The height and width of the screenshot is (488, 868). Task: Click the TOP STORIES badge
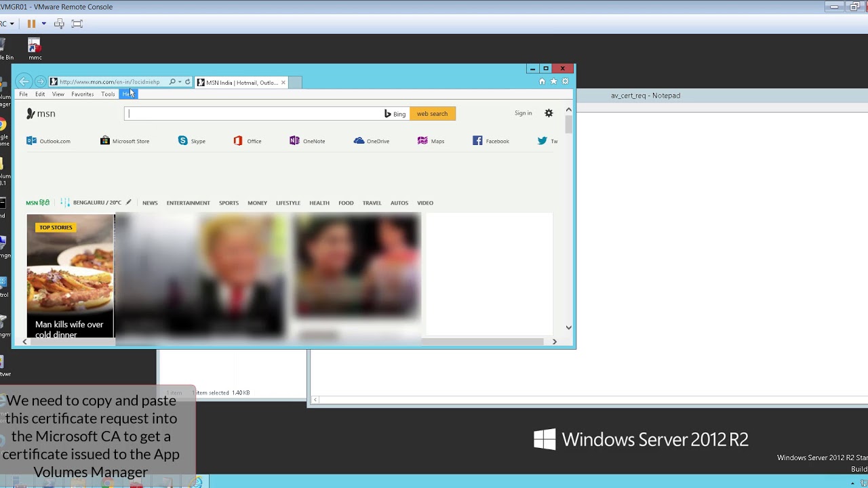56,228
